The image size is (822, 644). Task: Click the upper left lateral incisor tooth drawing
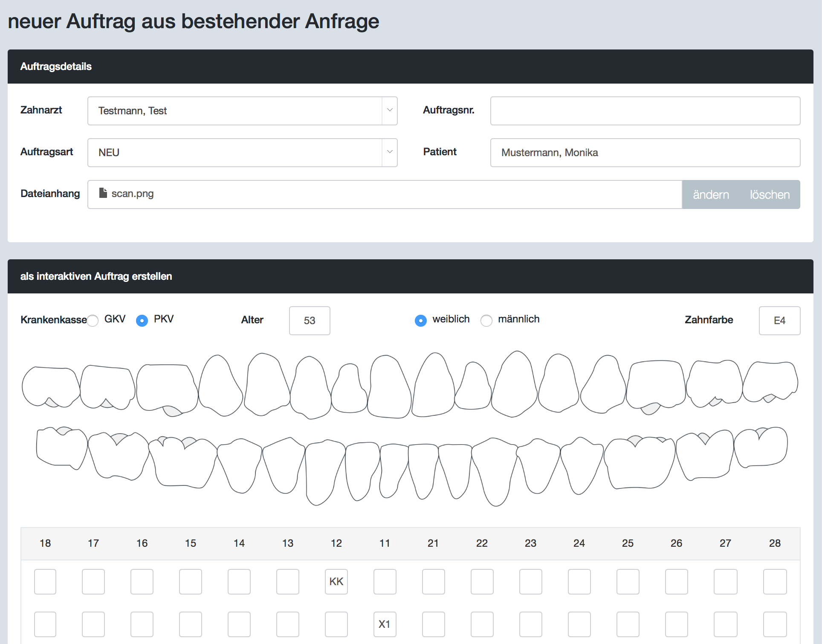point(349,390)
